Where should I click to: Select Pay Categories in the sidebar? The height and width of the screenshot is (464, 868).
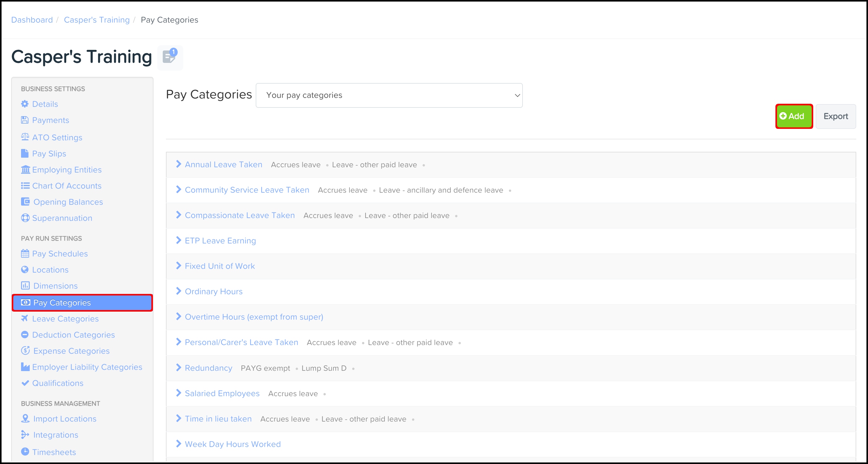click(62, 303)
